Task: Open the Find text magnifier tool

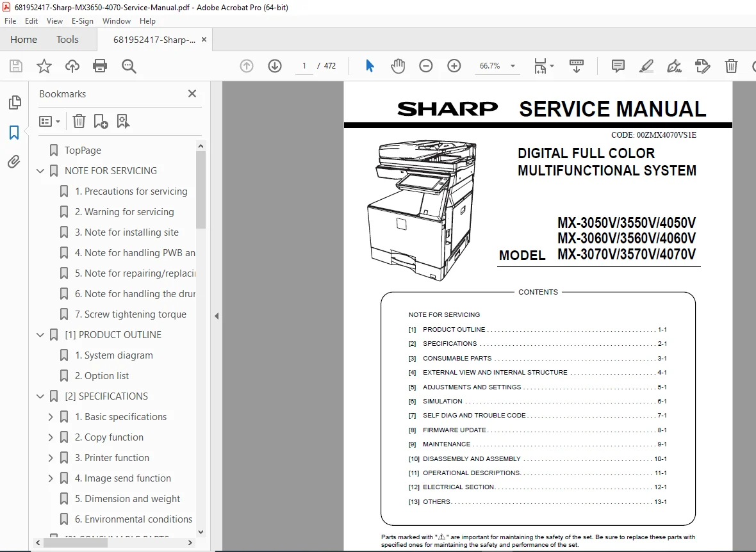Action: point(129,66)
